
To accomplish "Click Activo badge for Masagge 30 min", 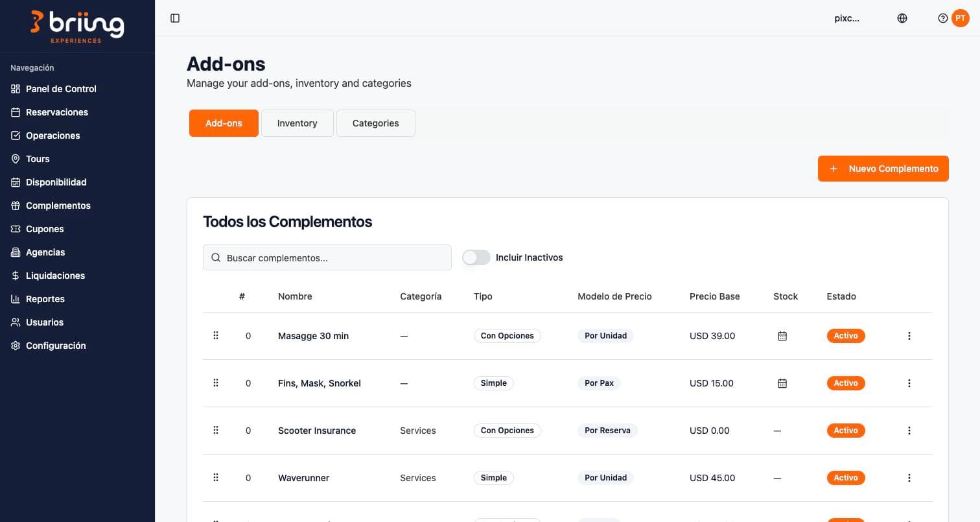I will point(846,336).
